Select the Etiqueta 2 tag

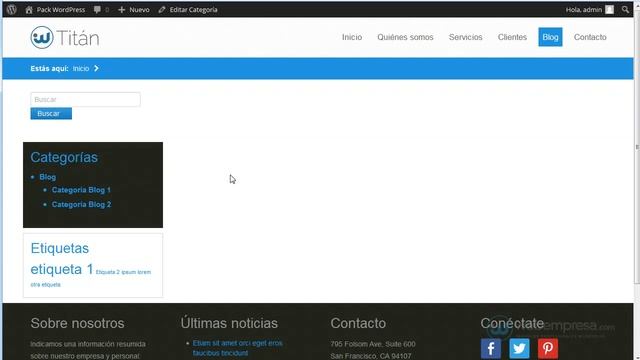click(x=108, y=272)
